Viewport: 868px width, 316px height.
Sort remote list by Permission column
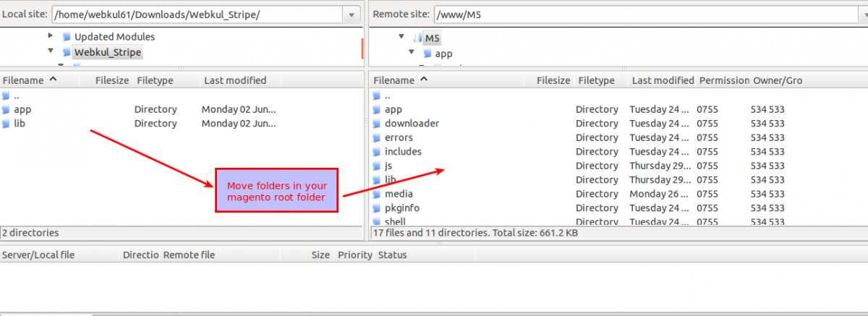(x=723, y=80)
